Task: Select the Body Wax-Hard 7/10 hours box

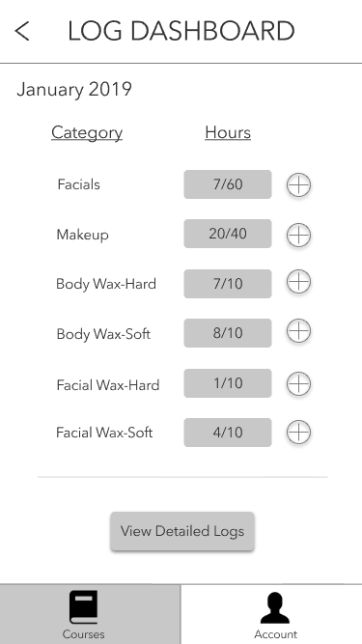Action: [x=228, y=284]
